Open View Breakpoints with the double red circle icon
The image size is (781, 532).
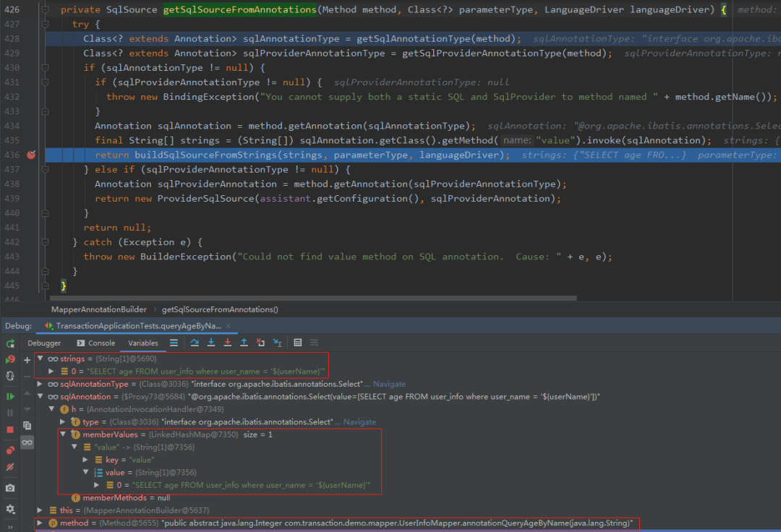tap(10, 450)
